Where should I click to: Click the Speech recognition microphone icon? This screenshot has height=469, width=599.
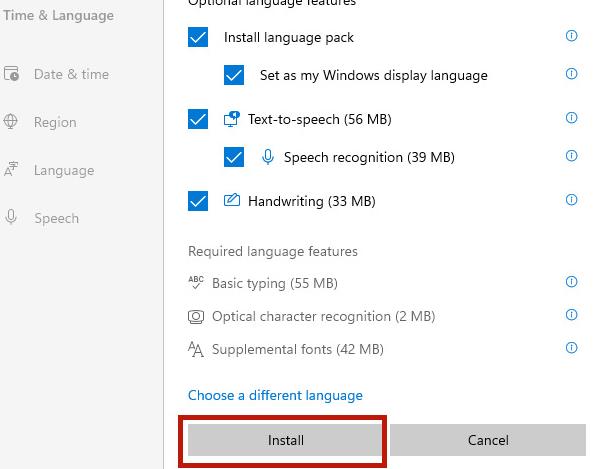tap(268, 157)
